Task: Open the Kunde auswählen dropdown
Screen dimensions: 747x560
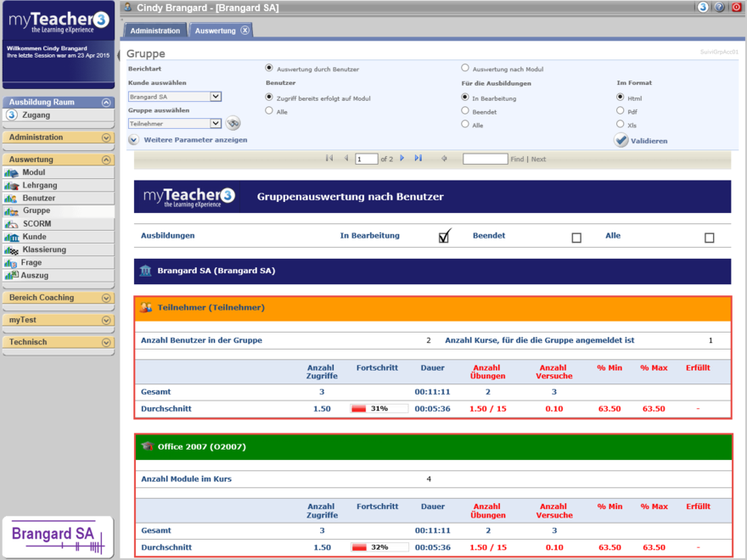Action: click(216, 97)
